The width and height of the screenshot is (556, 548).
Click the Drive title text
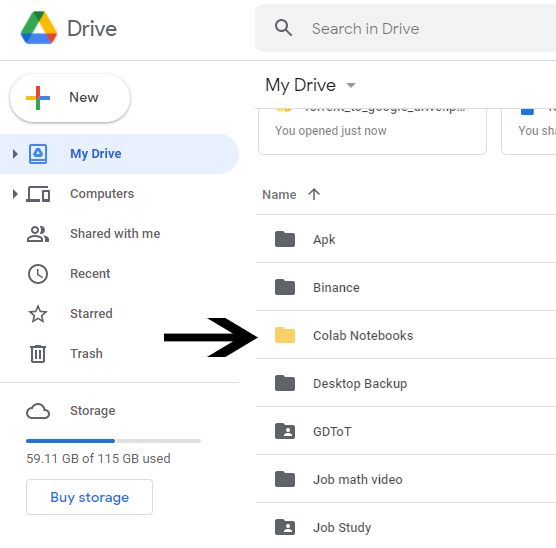coord(92,28)
